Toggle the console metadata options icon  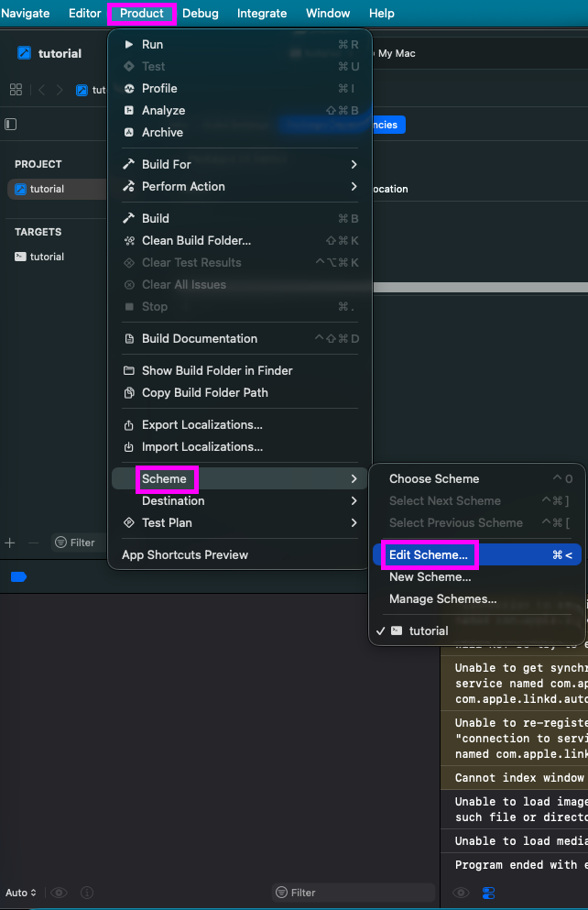click(x=489, y=893)
